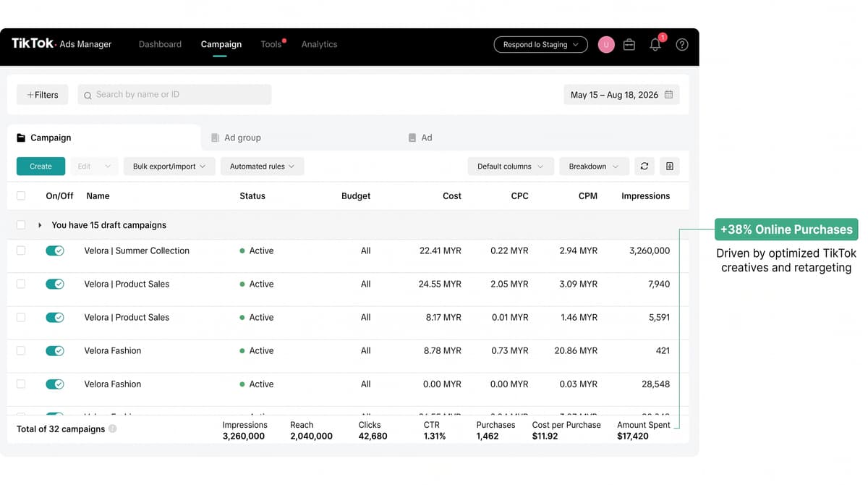The width and height of the screenshot is (868, 485).
Task: Click the export report icon button
Action: (x=670, y=166)
